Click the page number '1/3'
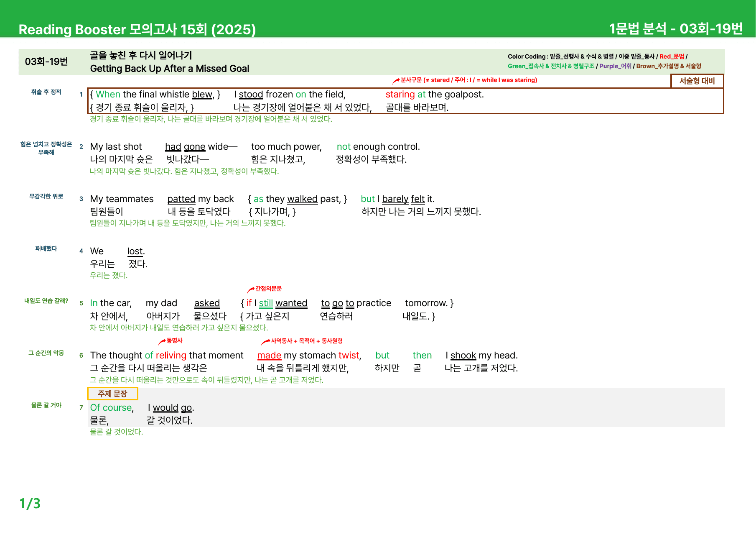 click(x=30, y=504)
